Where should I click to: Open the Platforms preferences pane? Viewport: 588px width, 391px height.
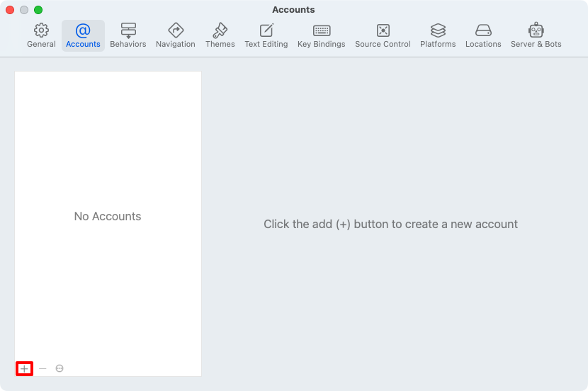[438, 35]
